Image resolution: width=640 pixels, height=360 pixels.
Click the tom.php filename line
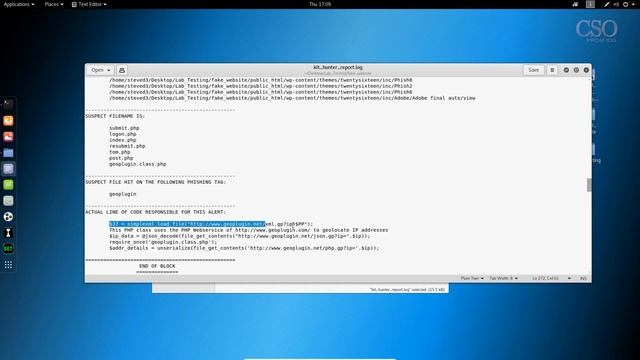[120, 152]
